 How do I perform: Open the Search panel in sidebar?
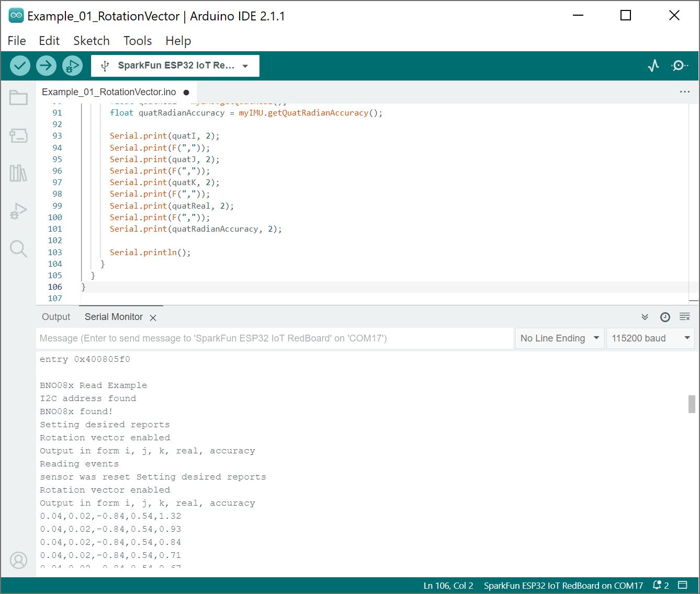pos(18,249)
